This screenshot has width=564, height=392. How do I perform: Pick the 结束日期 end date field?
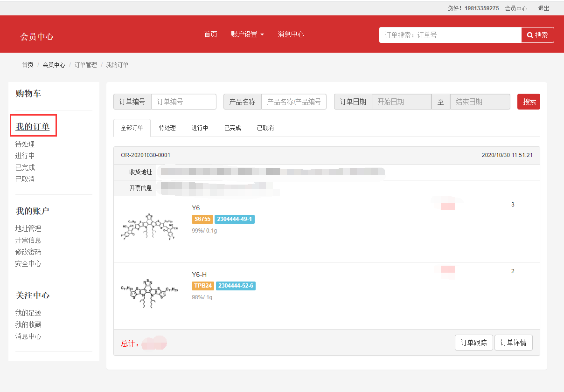click(480, 102)
